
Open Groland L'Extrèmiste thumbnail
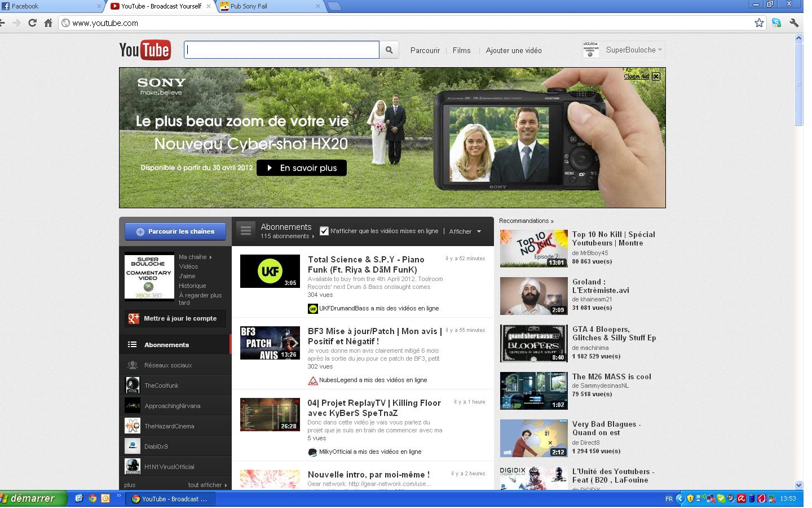click(533, 296)
